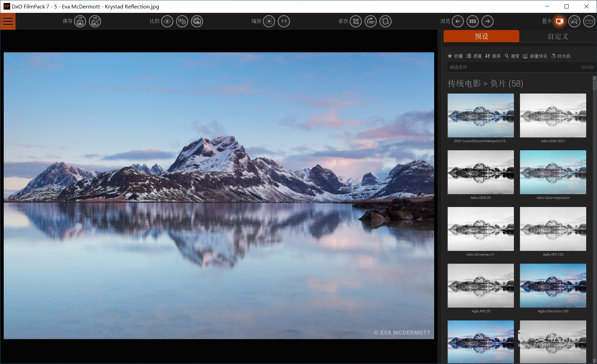Click the snapshot history comparison icon
Screen dimensions: 597x364
(x=182, y=21)
